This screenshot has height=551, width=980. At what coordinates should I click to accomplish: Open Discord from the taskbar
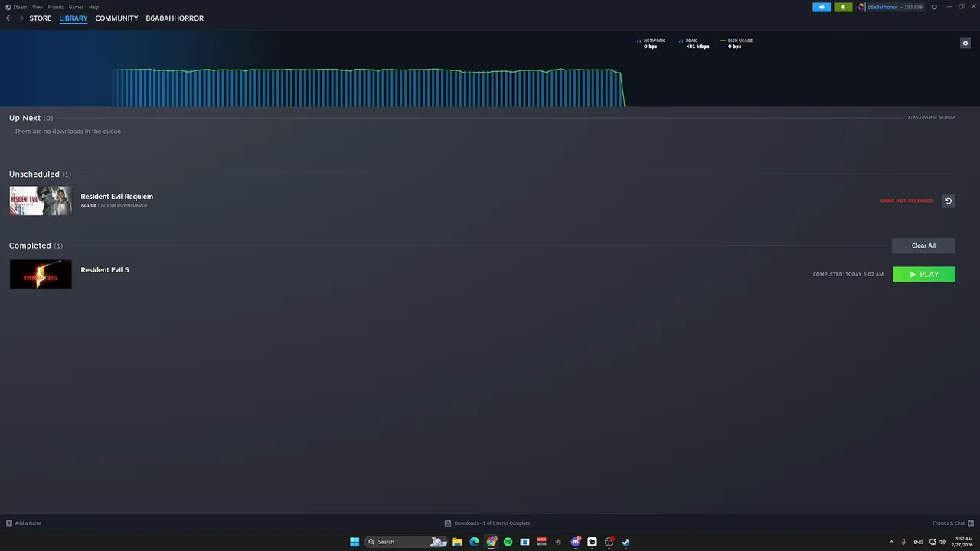point(575,542)
